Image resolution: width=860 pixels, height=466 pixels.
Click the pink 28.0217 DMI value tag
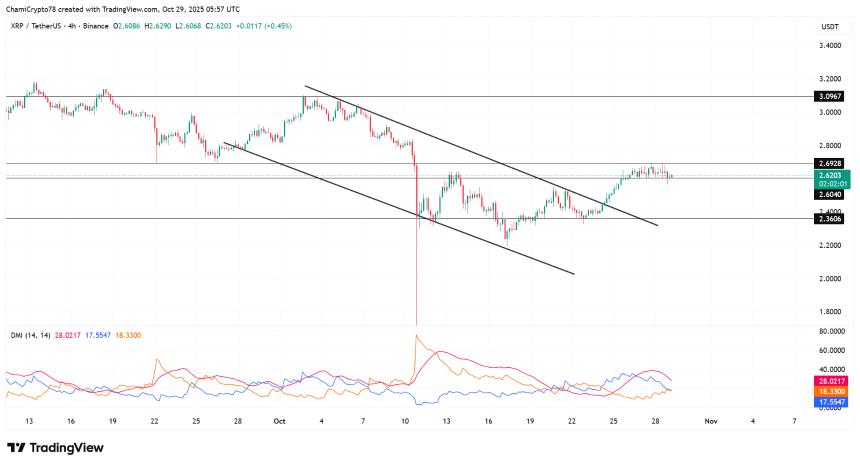click(x=831, y=381)
